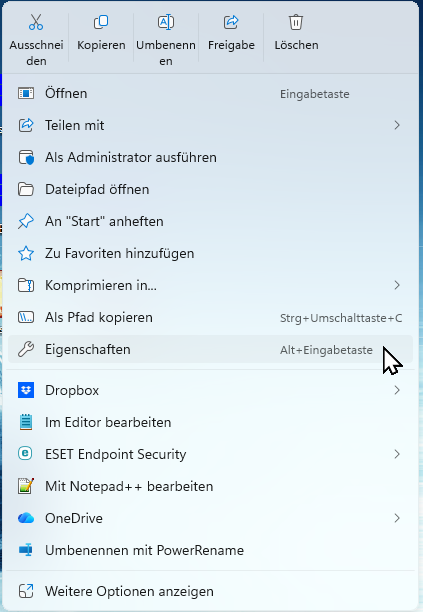Image resolution: width=423 pixels, height=612 pixels.
Task: Expand the Teilen mit submenu arrow
Action: pos(397,125)
